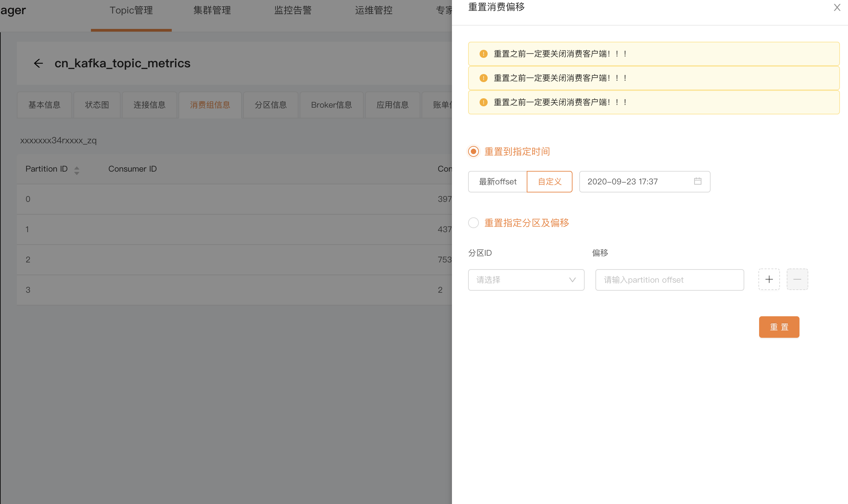
Task: Select the reset-to-specified-time radio button
Action: [474, 151]
